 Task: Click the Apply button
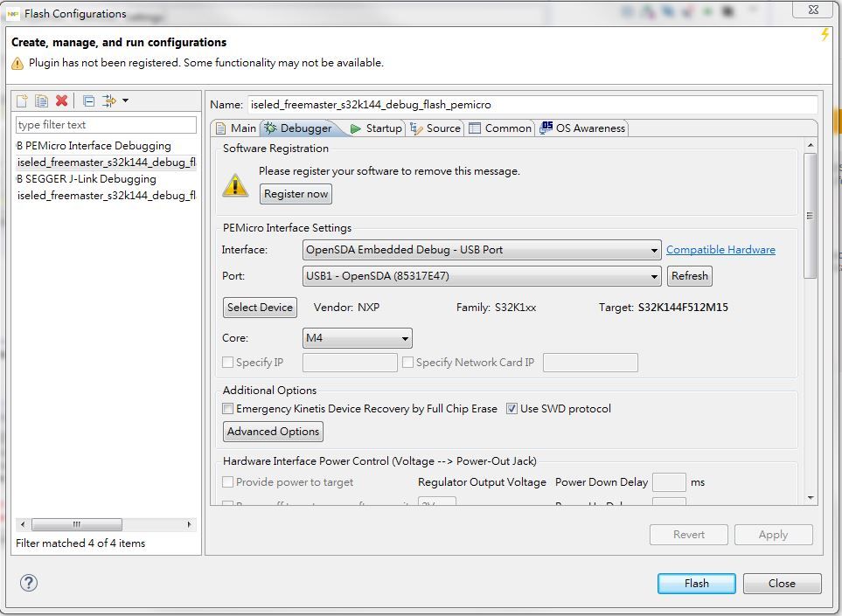(x=773, y=535)
